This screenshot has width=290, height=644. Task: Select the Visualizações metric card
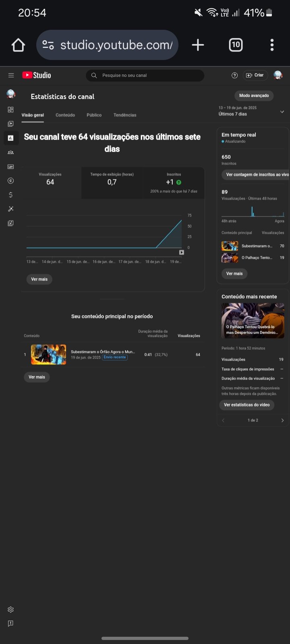(50, 183)
